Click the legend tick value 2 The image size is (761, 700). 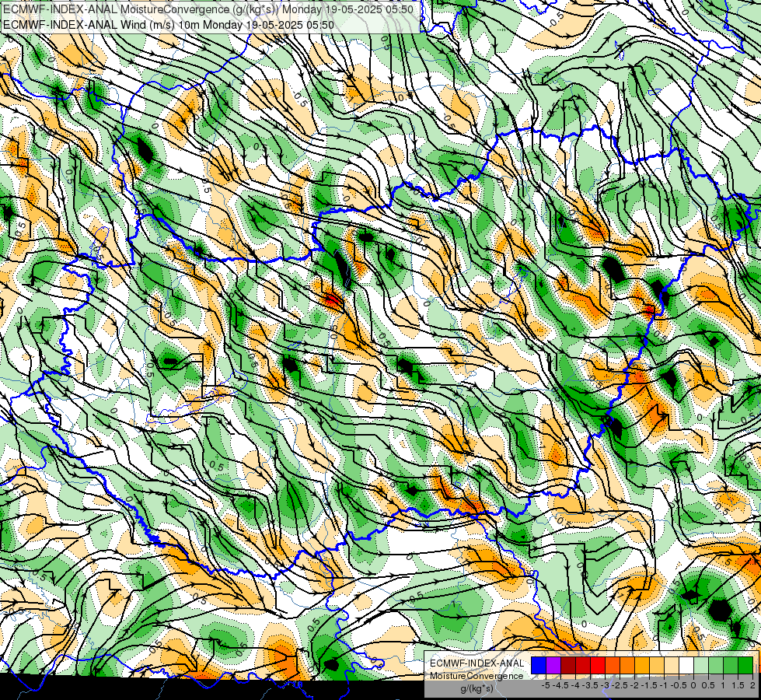tap(752, 685)
